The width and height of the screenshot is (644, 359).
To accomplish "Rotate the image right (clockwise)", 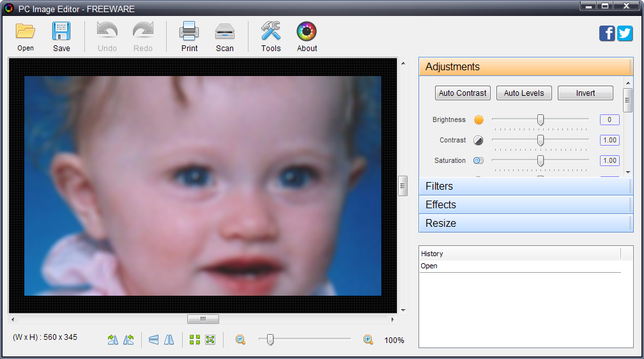I will [x=112, y=340].
